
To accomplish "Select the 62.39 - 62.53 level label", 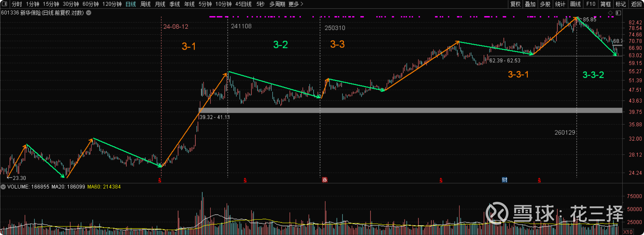I will tap(505, 60).
